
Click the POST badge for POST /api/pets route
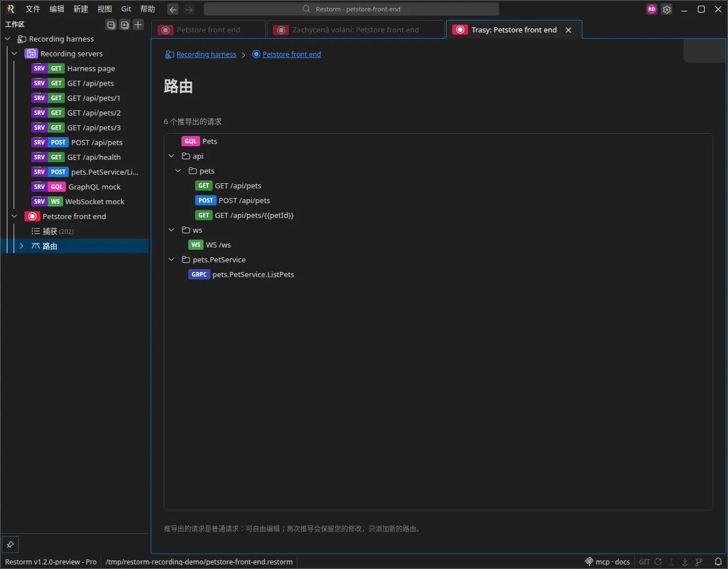tap(206, 200)
